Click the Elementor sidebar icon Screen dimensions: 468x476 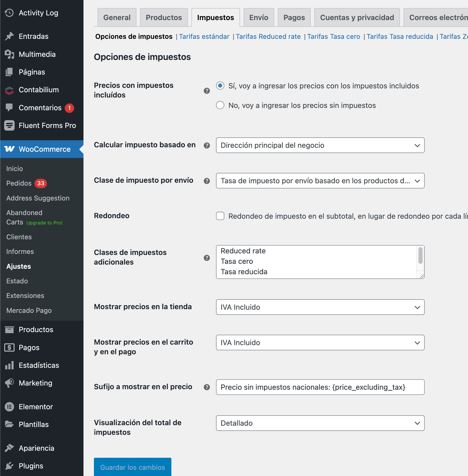[9, 406]
